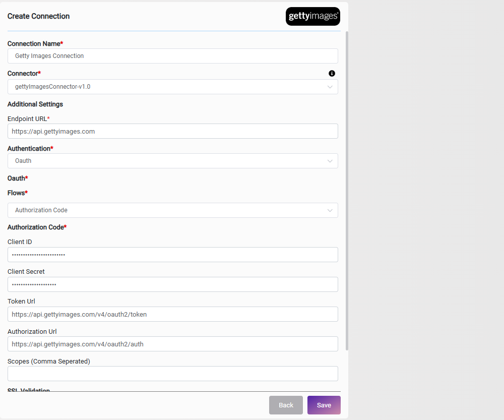This screenshot has width=504, height=420.
Task: Click the Getty Images logo
Action: pyautogui.click(x=313, y=17)
